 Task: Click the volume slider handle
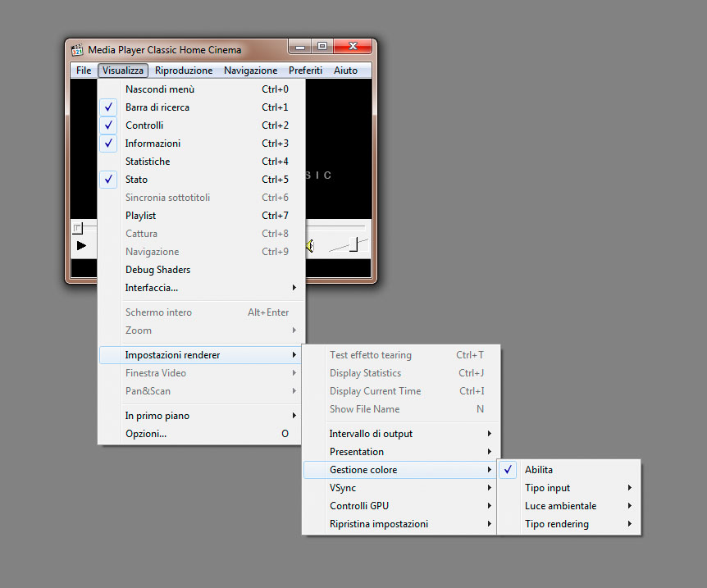(x=354, y=244)
